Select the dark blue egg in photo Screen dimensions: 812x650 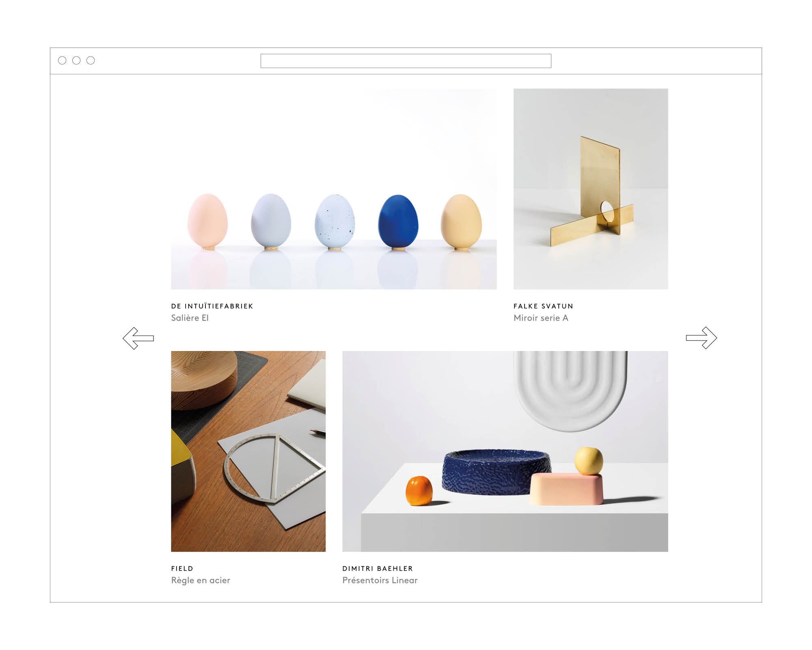398,222
